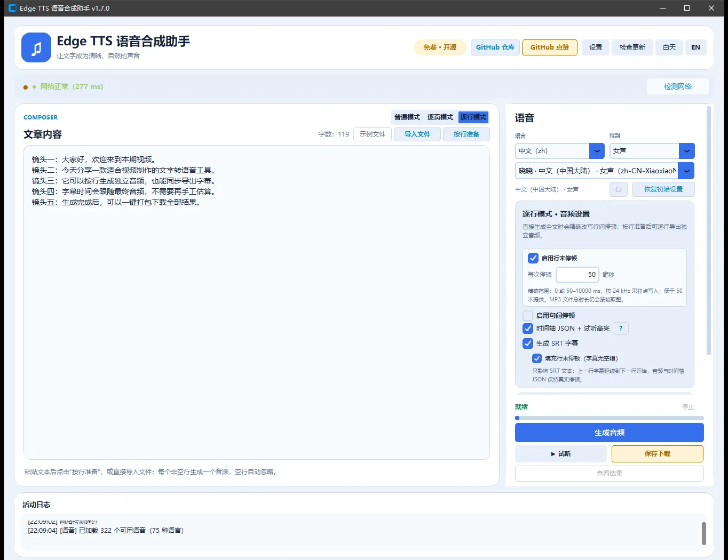
Task: Click inside the 文章内容 text area
Action: [257, 302]
